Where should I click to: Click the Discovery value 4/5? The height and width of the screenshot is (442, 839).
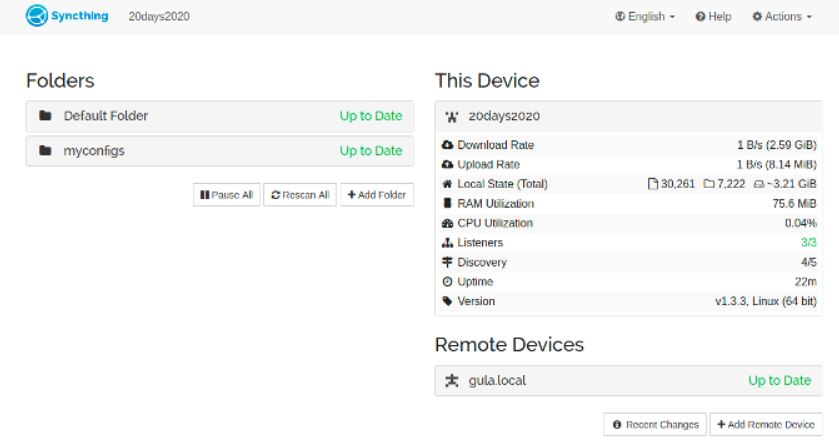(809, 262)
